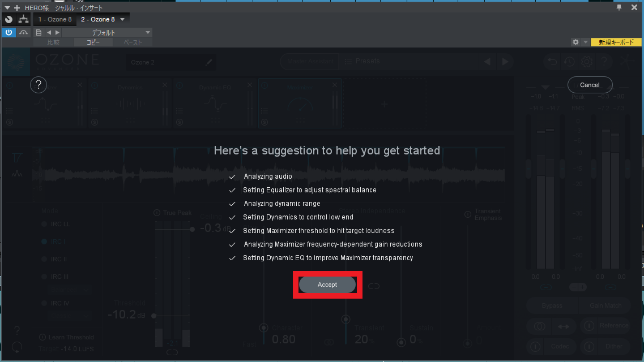This screenshot has width=644, height=362.
Task: Add a module with the plus slot
Action: click(x=385, y=104)
